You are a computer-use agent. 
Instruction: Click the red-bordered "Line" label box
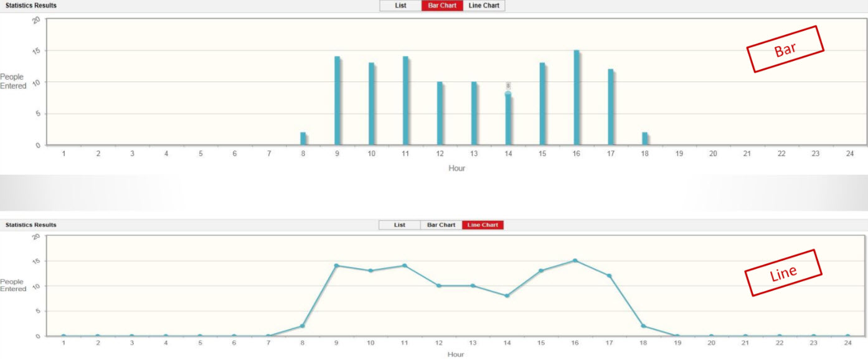(x=783, y=273)
